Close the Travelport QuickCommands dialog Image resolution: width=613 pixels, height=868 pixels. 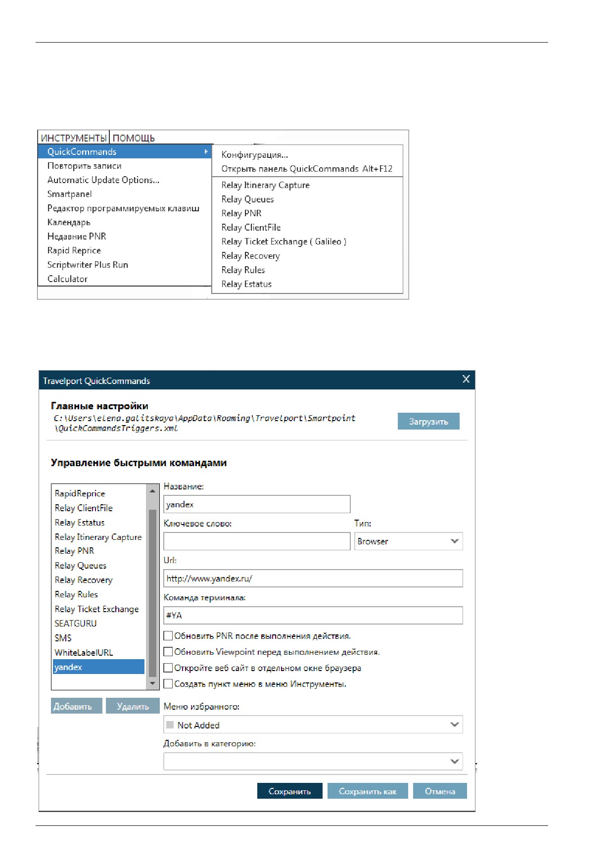coord(466,379)
